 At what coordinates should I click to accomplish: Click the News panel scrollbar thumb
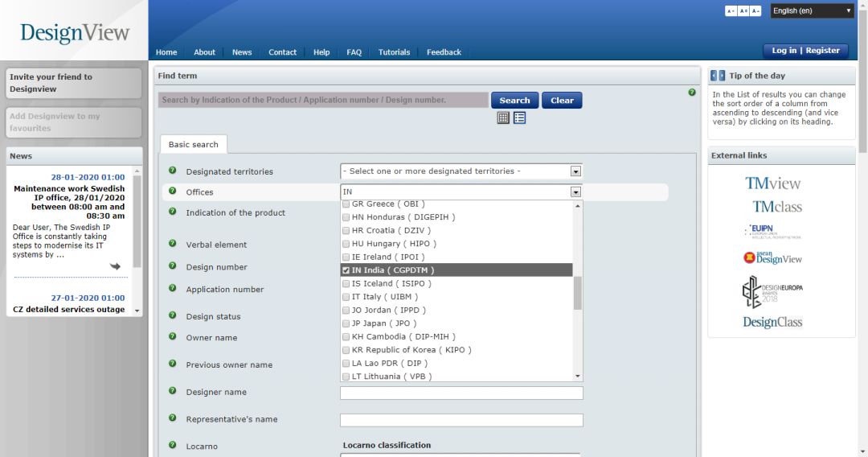pyautogui.click(x=137, y=221)
